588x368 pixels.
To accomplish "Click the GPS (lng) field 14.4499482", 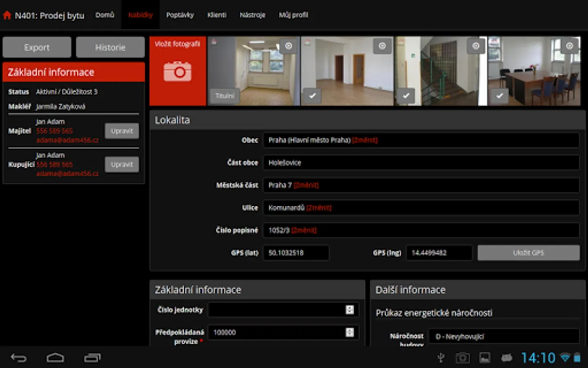I will [x=439, y=253].
